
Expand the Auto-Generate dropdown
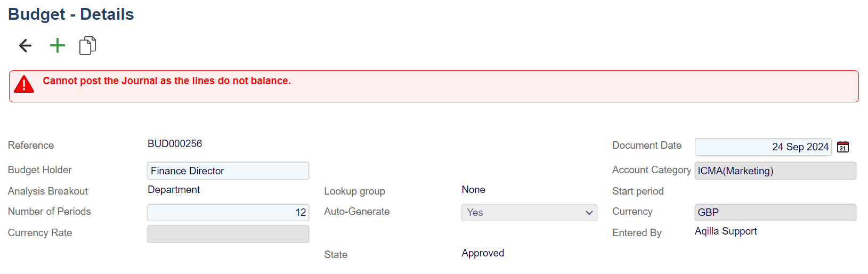tap(529, 213)
